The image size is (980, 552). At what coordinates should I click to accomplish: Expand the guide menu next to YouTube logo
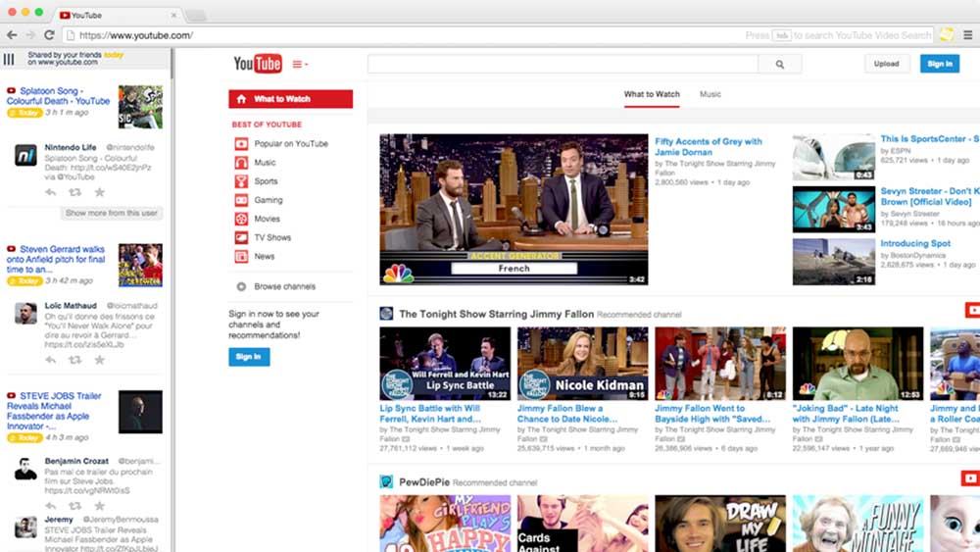tap(300, 65)
